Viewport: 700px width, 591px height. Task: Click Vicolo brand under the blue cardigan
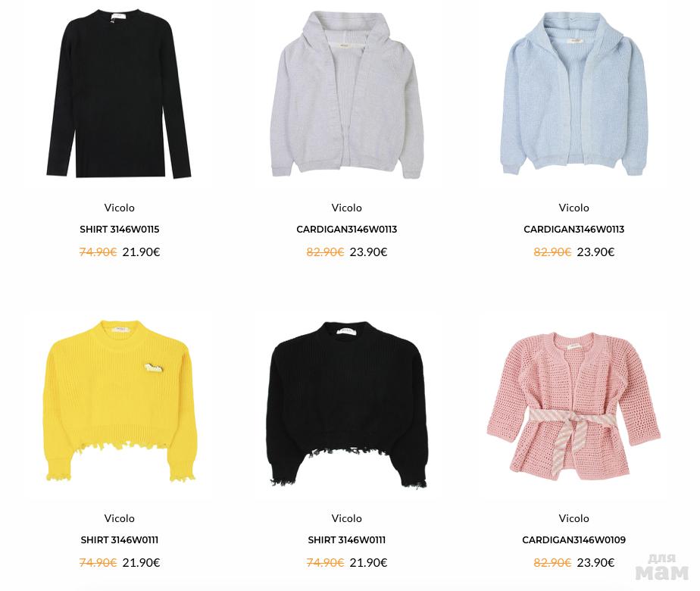[x=573, y=208]
